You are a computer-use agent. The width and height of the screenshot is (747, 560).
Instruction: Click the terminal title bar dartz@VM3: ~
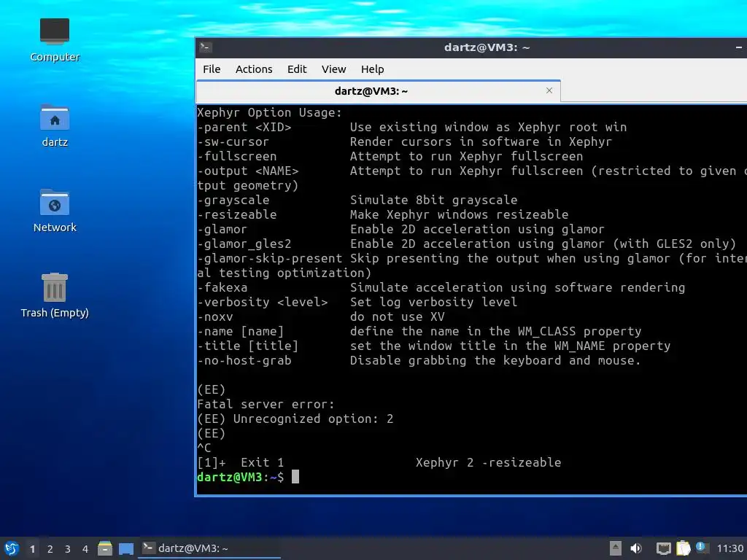(487, 47)
